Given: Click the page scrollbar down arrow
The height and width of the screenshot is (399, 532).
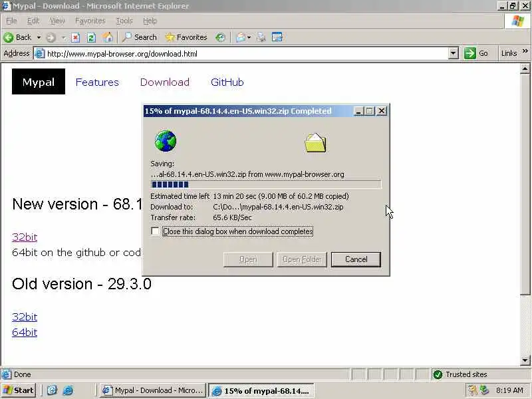Looking at the screenshot, I should point(525,360).
